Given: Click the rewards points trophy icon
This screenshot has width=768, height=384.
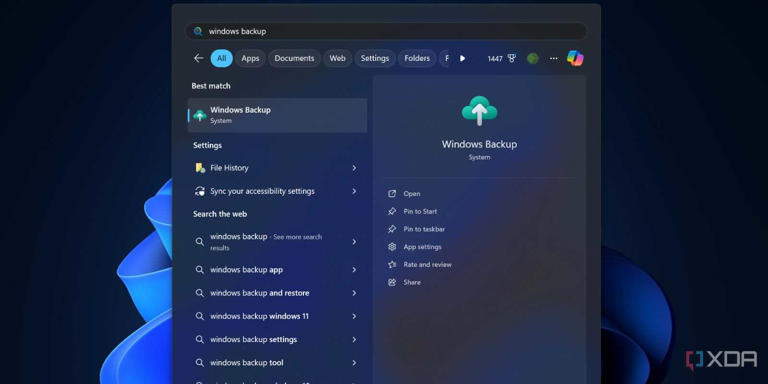Looking at the screenshot, I should click(512, 59).
